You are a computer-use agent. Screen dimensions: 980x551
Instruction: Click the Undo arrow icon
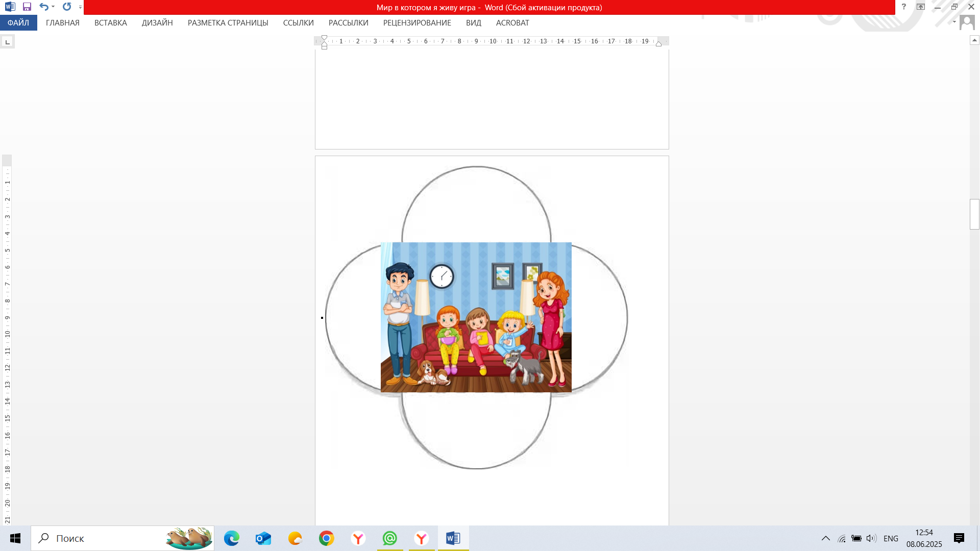coord(44,7)
